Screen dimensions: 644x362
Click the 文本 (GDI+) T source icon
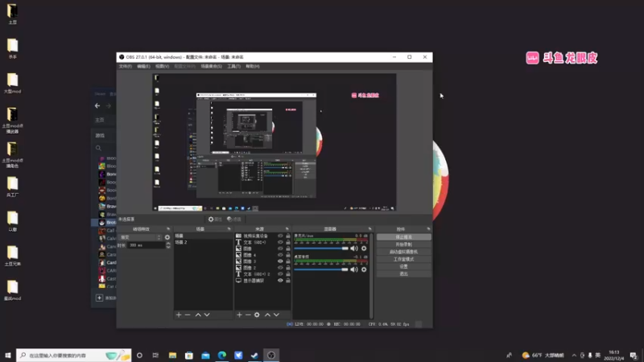238,242
